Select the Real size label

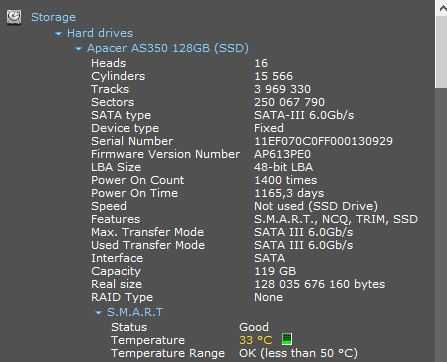pyautogui.click(x=116, y=284)
